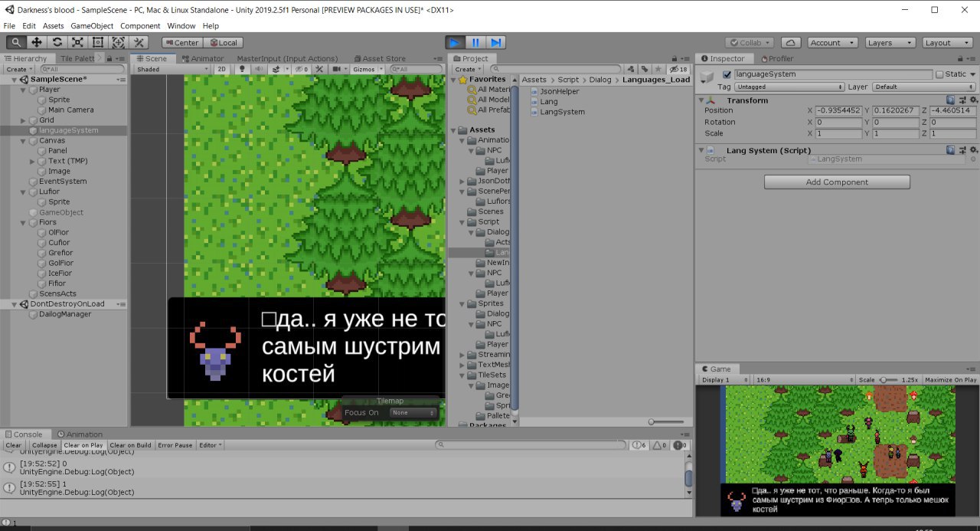Enable the Static checkbox
The height and width of the screenshot is (531, 980).
point(939,74)
